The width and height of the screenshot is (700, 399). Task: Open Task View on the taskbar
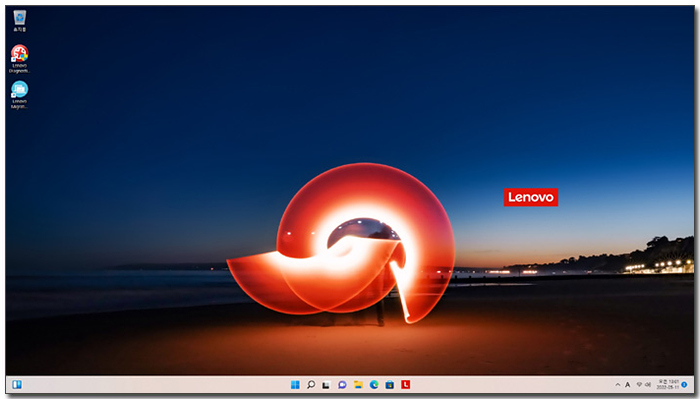tap(326, 385)
